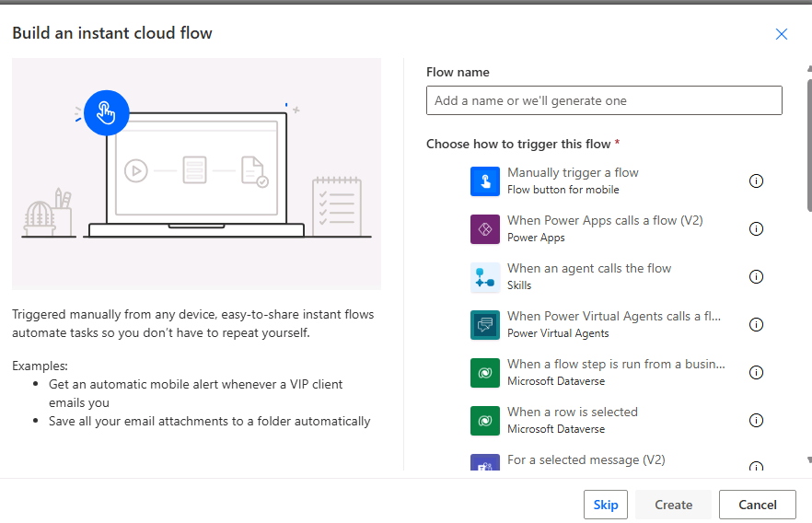The height and width of the screenshot is (523, 812).
Task: Select the Power Virtual Agents trigger icon
Action: click(484, 325)
